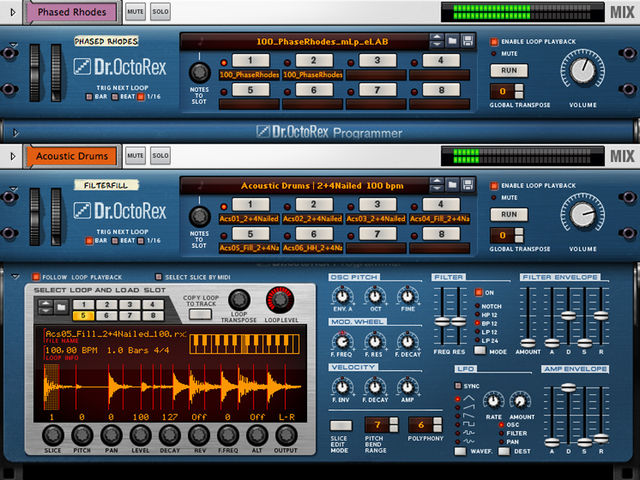Mute the Phased Rhodes channel

135,12
